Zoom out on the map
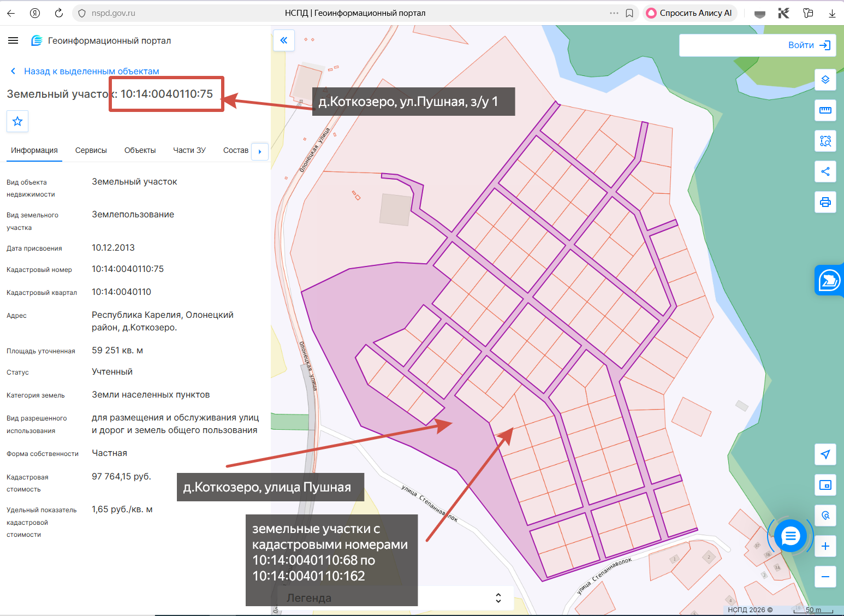Screen dimensions: 844x616 point(825,577)
